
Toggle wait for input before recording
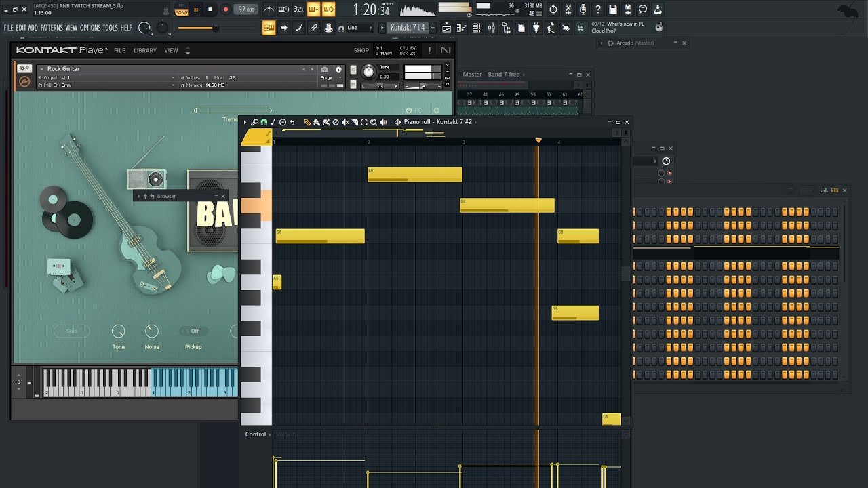283,9
